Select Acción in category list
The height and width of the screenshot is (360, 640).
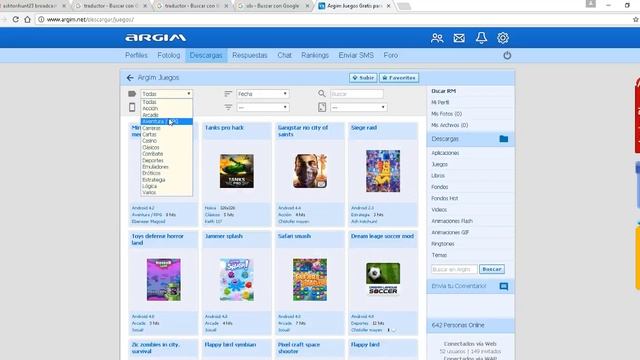pos(167,109)
